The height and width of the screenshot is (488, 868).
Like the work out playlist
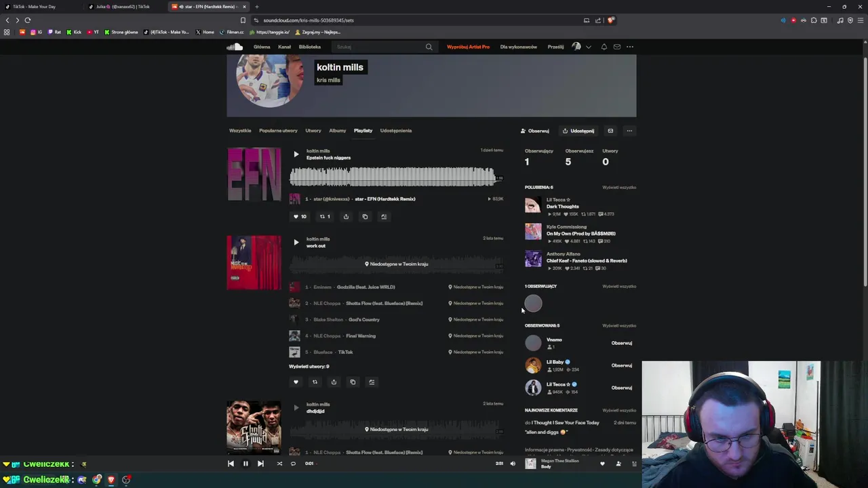tap(296, 382)
